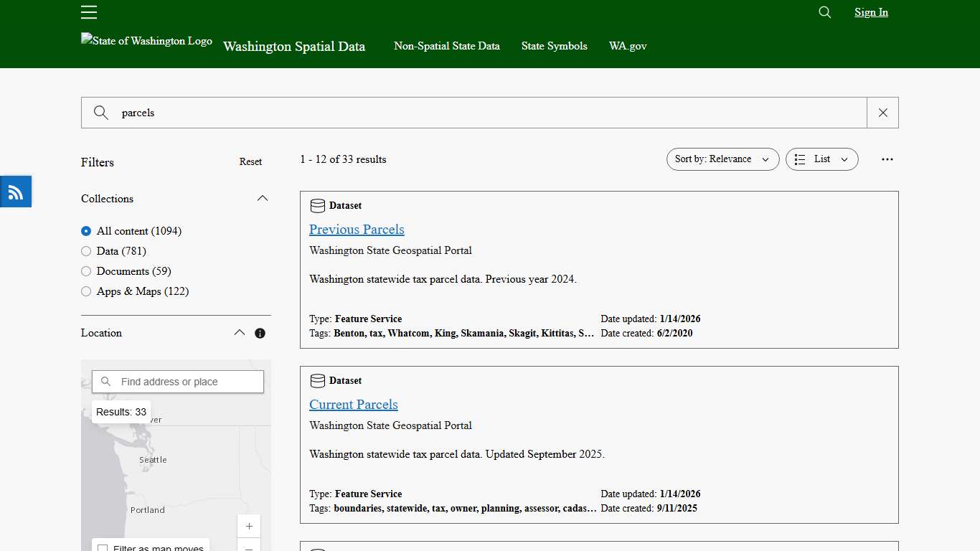Open the more options ellipsis menu
The width and height of the screenshot is (980, 551).
[x=887, y=159]
